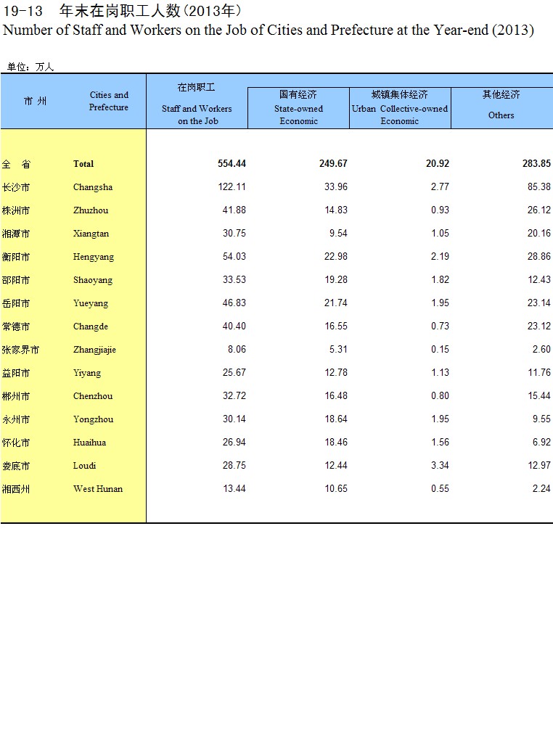The image size is (553, 756).
Task: Click Zhuzhou's staff value 41.88
Action: click(x=234, y=210)
